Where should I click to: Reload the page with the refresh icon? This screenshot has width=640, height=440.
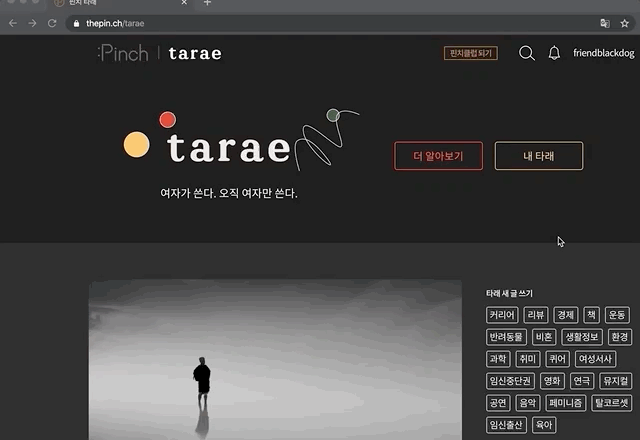[x=52, y=23]
